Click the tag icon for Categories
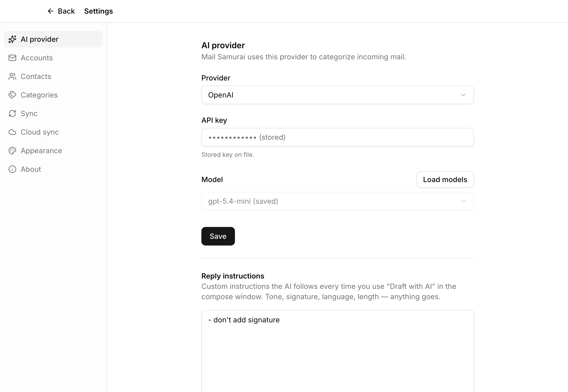 pyautogui.click(x=12, y=95)
